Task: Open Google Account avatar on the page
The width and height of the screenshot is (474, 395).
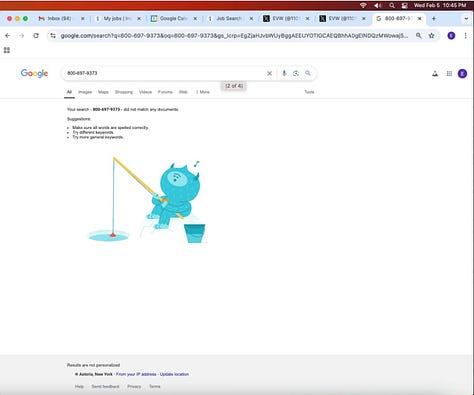Action: point(462,74)
